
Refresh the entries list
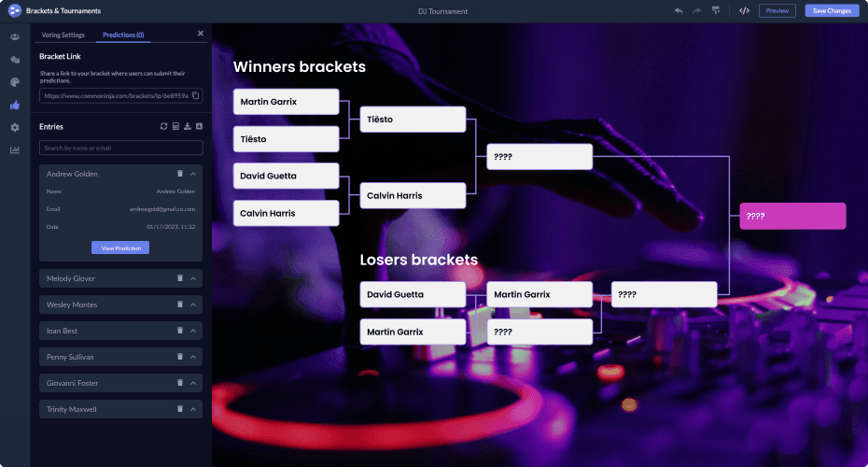164,126
